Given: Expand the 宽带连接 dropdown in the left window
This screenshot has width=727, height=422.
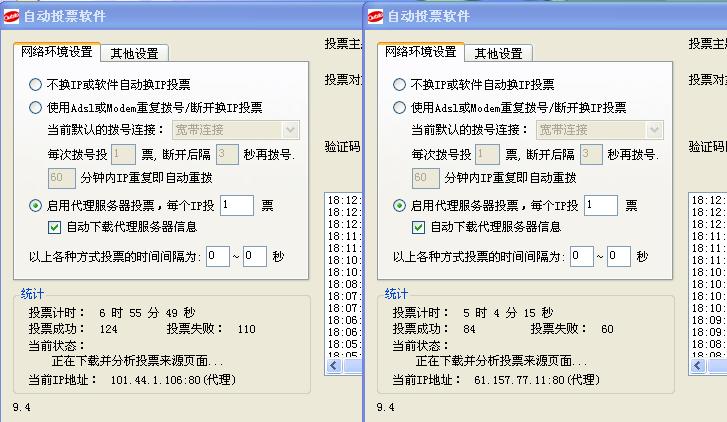Looking at the screenshot, I should 290,130.
